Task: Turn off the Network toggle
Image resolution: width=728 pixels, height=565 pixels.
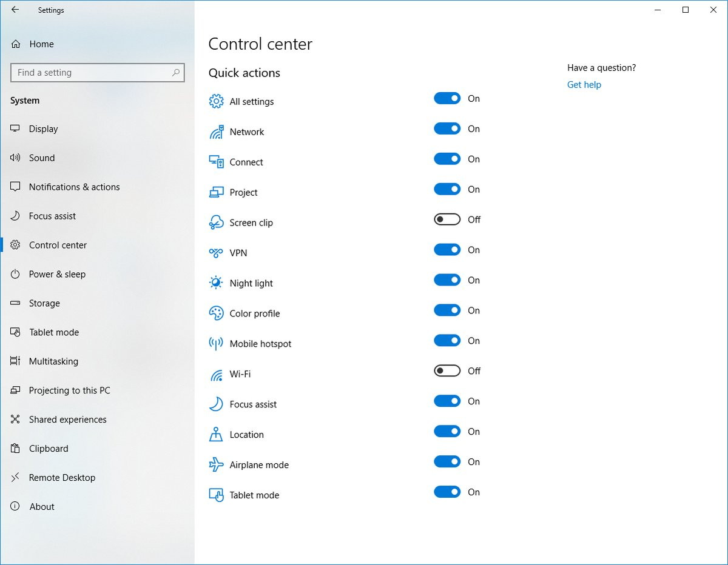Action: pyautogui.click(x=447, y=129)
